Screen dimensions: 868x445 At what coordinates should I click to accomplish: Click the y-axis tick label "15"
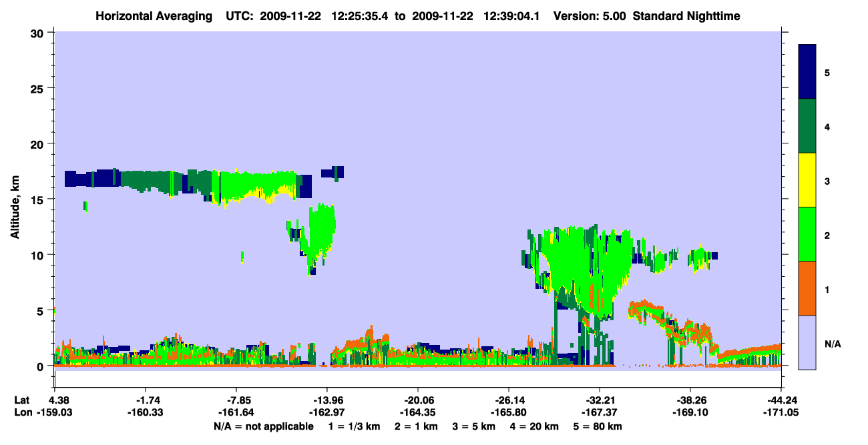click(x=38, y=199)
